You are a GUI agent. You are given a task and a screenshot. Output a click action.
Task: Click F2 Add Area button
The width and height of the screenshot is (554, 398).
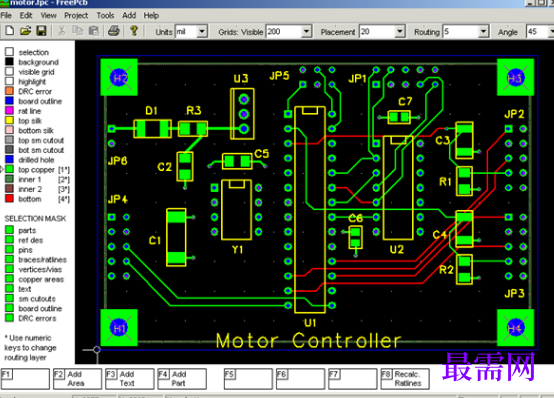click(x=77, y=379)
